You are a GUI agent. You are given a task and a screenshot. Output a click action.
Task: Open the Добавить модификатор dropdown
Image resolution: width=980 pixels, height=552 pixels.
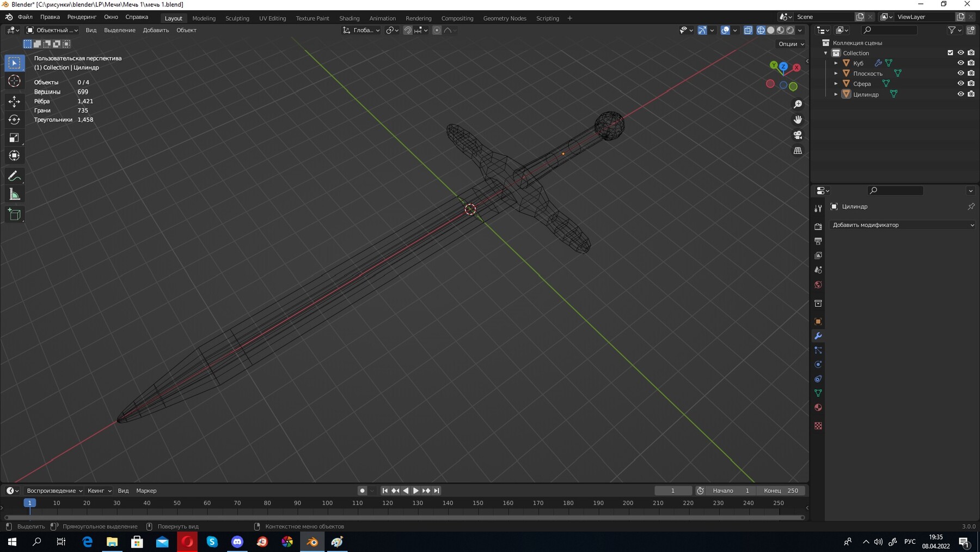coord(902,225)
